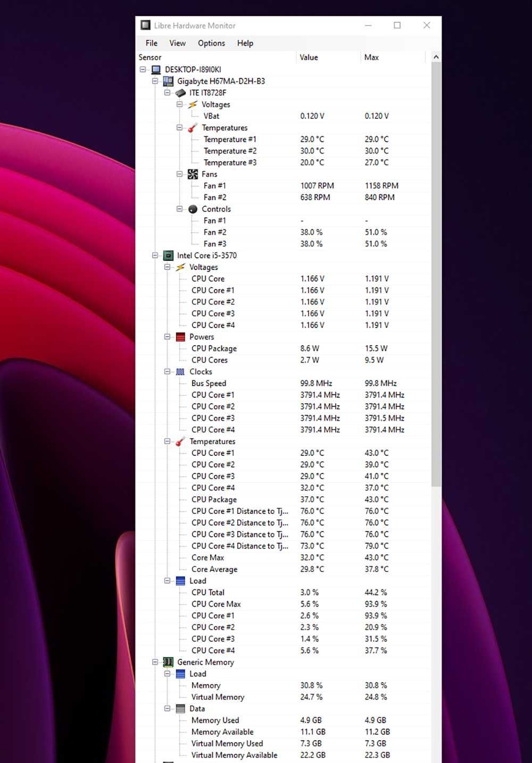Select the CPU Total load row
Viewport: 532px width, 763px height.
point(283,593)
